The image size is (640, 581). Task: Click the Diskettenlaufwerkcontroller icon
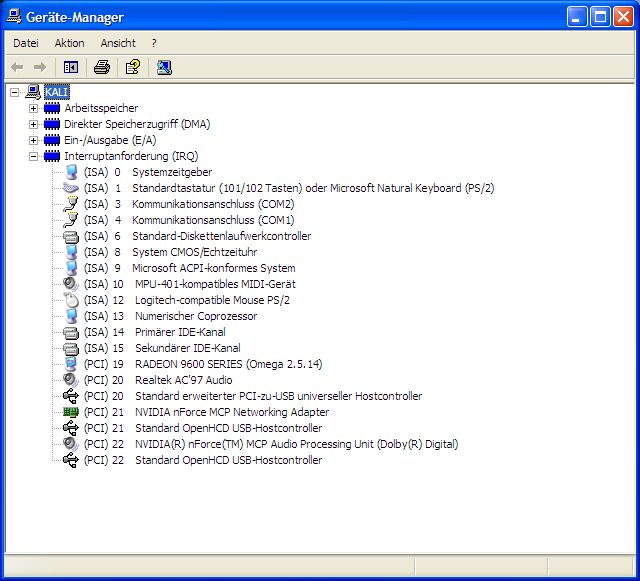tap(71, 236)
